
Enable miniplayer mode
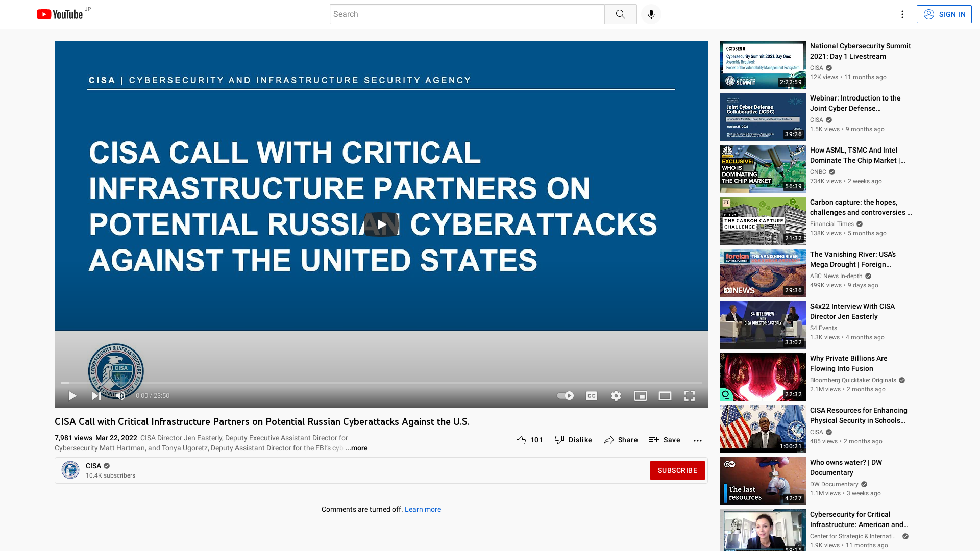coord(641,396)
